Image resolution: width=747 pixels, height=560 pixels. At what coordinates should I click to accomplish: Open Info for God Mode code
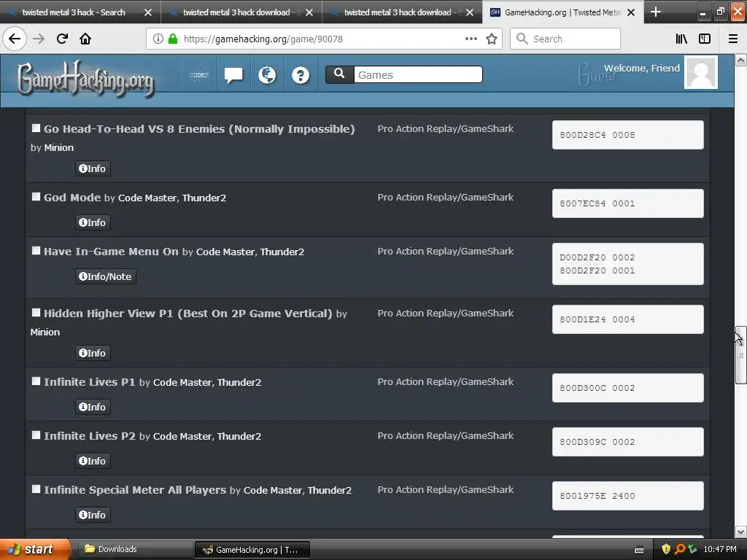point(93,222)
